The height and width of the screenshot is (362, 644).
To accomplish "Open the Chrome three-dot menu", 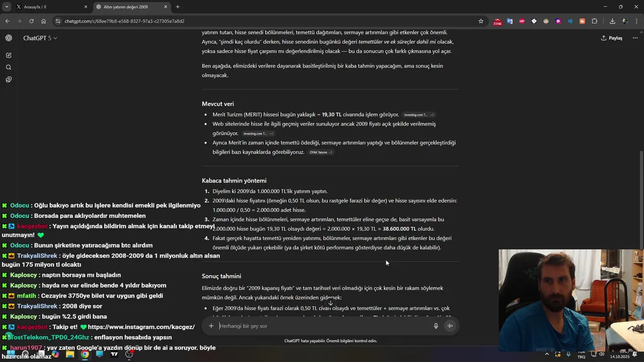I will tap(636, 21).
